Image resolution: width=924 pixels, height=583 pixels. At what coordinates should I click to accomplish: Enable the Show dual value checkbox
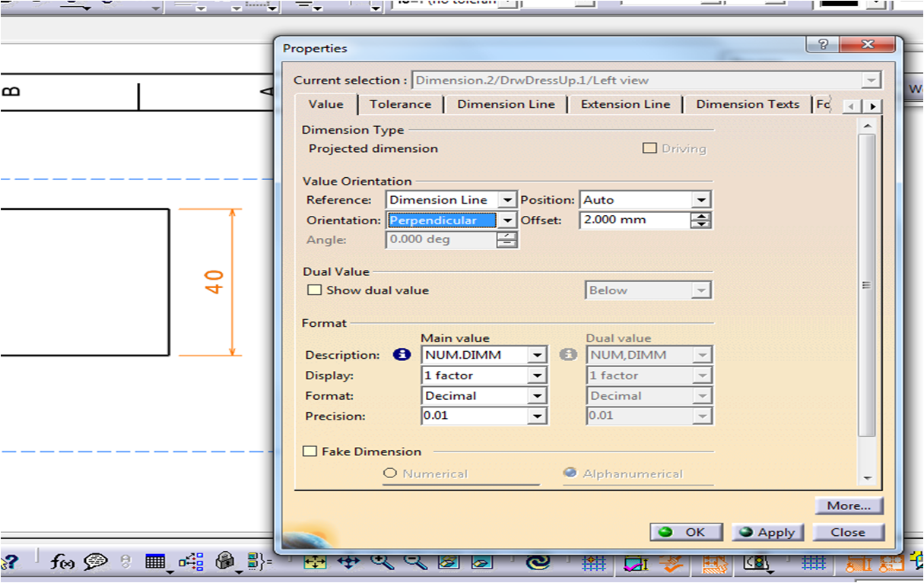pos(316,290)
